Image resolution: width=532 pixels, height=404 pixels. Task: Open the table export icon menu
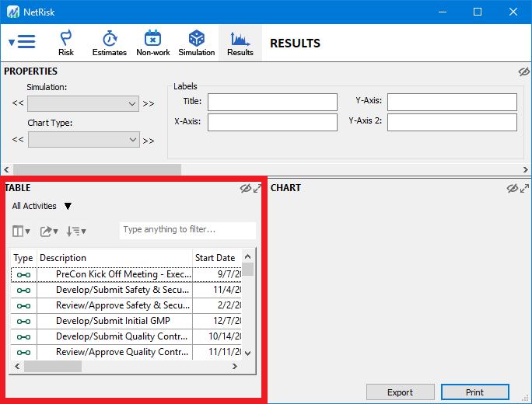[50, 231]
